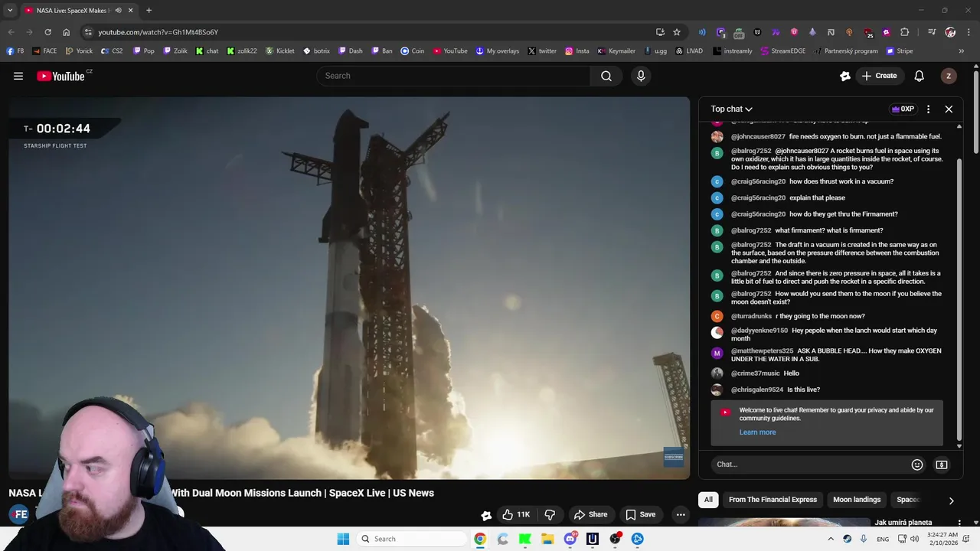Image resolution: width=980 pixels, height=551 pixels.
Task: Click Learn more in chat welcome notice
Action: [x=757, y=432]
